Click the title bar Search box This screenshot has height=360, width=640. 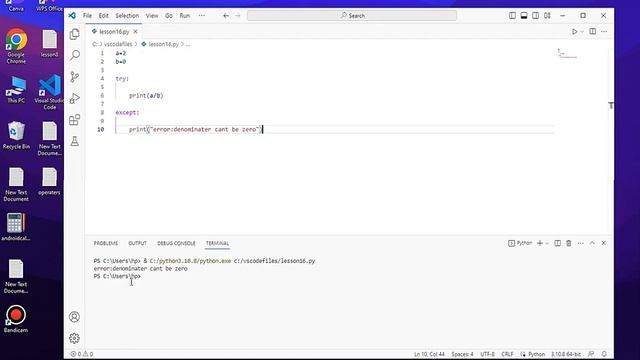click(x=352, y=16)
